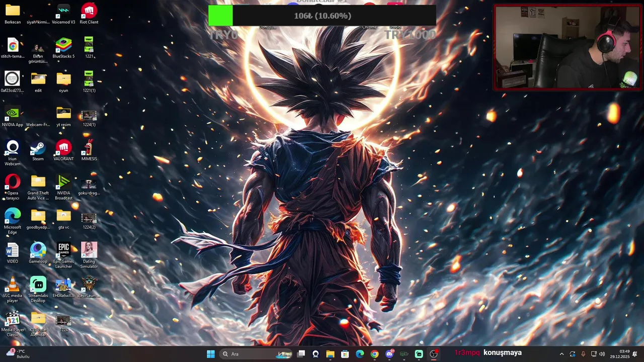Open the Riot Client shortcut

89,14
